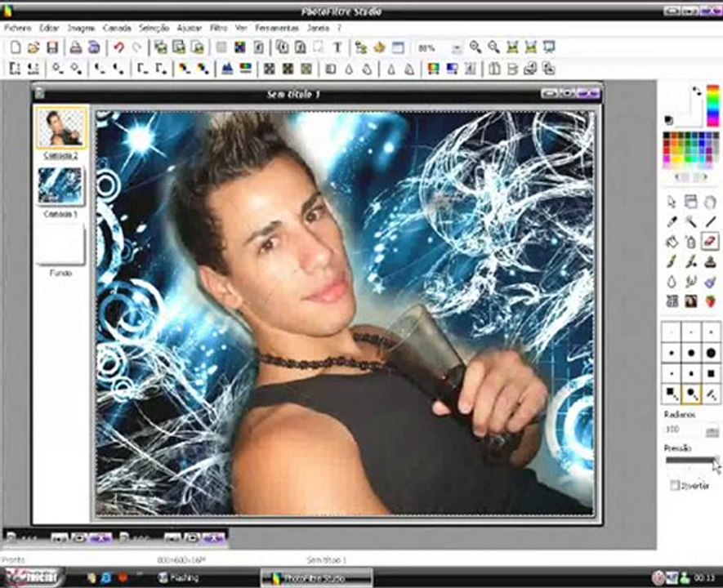
Task: Select the Smudge finger tool
Action: click(690, 281)
